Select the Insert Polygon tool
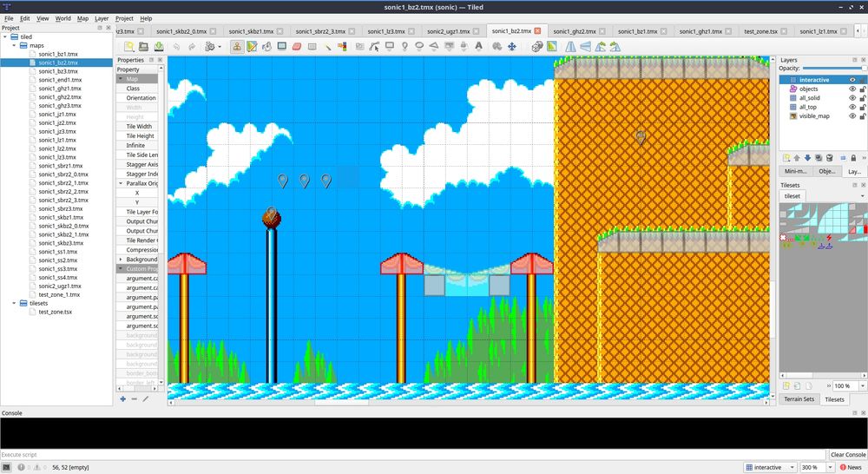The height and width of the screenshot is (474, 868). [x=434, y=47]
